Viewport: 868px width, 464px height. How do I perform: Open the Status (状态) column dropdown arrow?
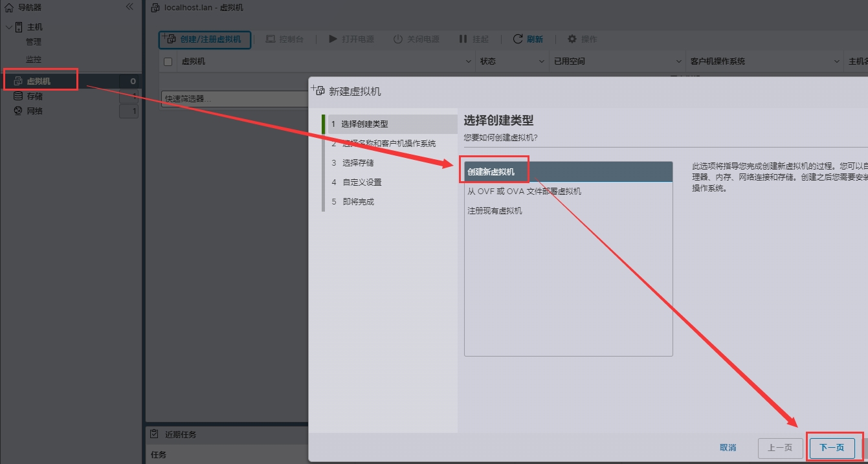click(x=542, y=61)
